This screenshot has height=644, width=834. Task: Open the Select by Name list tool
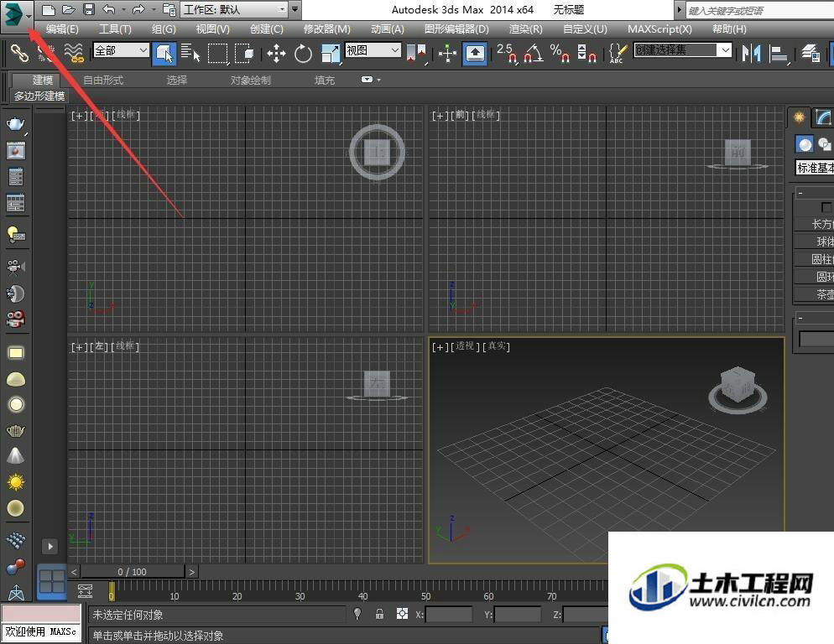pos(190,53)
